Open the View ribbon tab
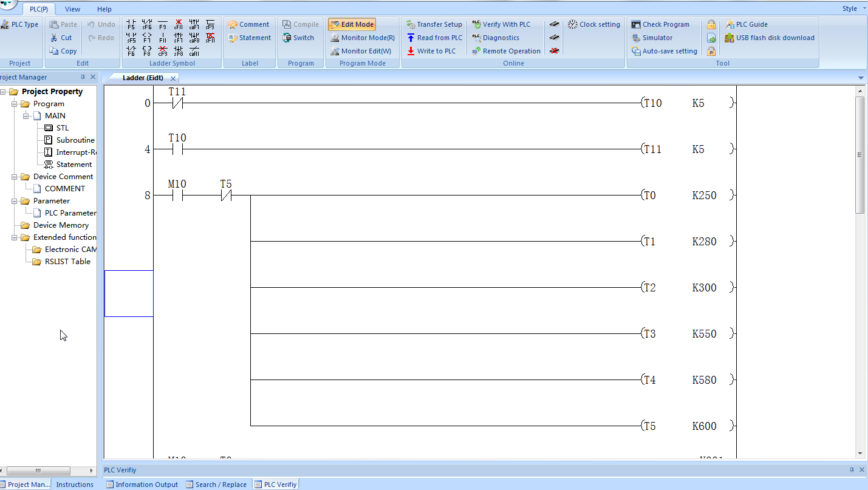 click(72, 9)
